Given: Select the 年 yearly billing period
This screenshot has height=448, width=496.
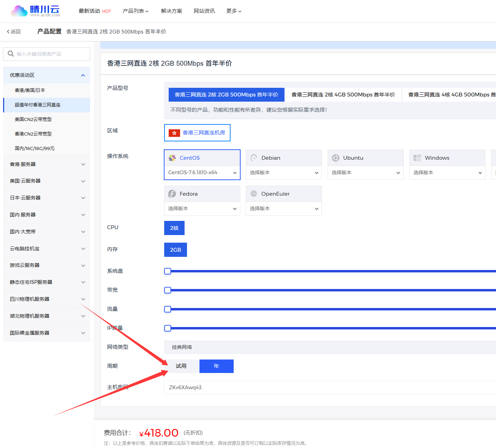Looking at the screenshot, I should click(216, 366).
